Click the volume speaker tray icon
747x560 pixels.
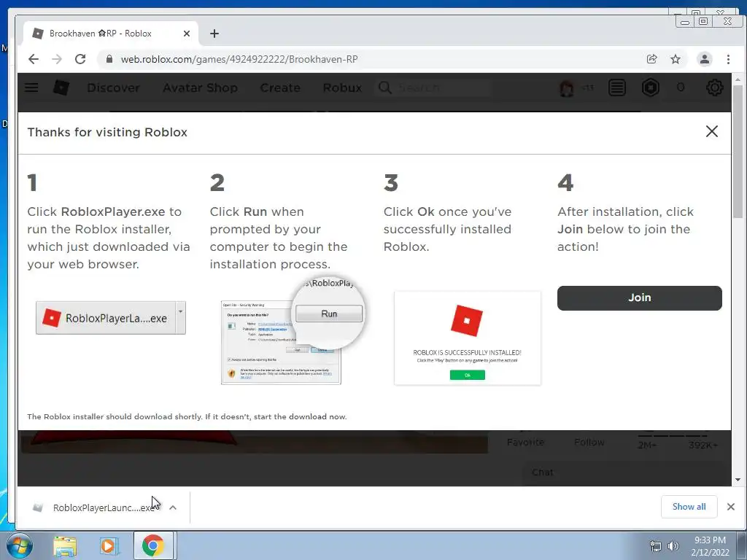673,546
